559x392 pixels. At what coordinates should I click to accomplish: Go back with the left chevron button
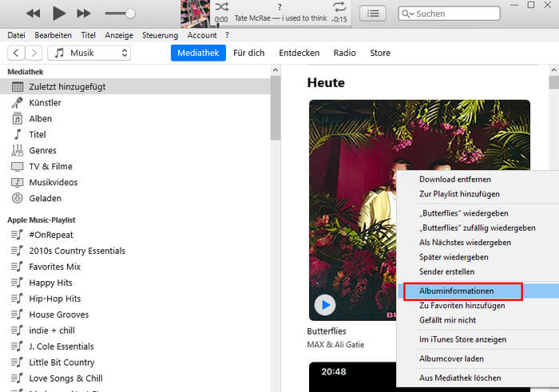[16, 53]
